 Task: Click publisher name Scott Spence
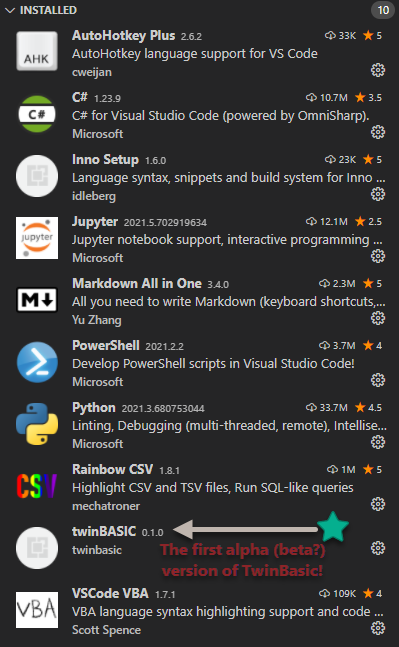coord(106,630)
